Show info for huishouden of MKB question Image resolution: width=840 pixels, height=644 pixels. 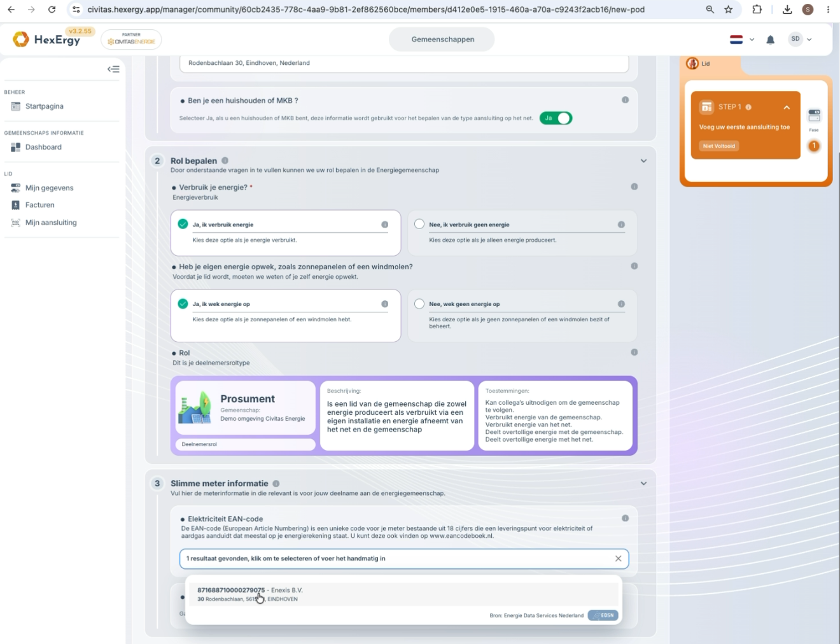625,100
